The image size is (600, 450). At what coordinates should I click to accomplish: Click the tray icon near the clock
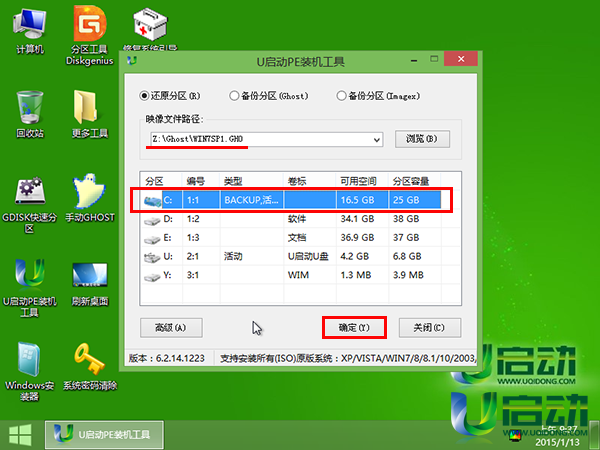coord(515,434)
